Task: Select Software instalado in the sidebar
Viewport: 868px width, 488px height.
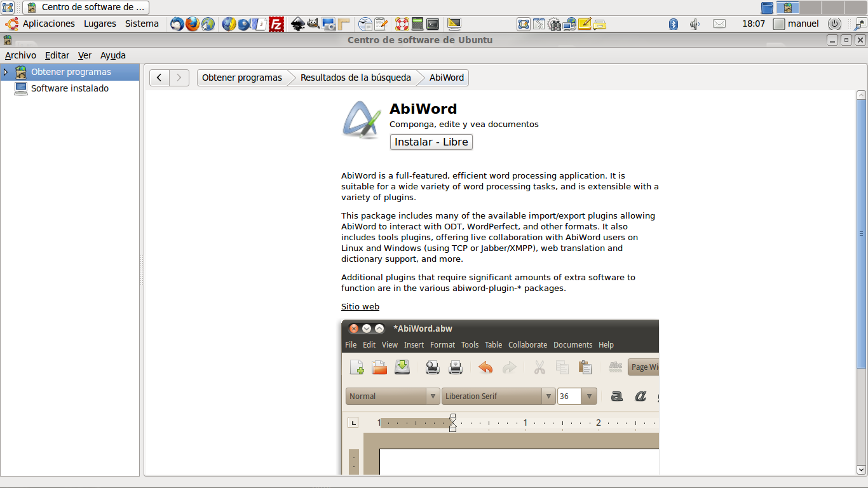Action: pyautogui.click(x=70, y=88)
